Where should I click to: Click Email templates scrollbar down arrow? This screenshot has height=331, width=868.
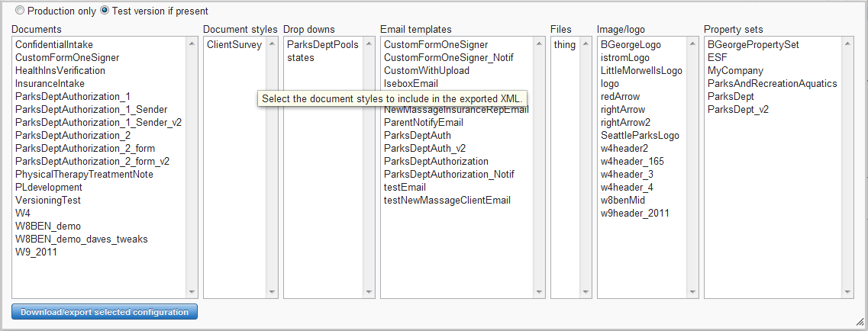538,291
